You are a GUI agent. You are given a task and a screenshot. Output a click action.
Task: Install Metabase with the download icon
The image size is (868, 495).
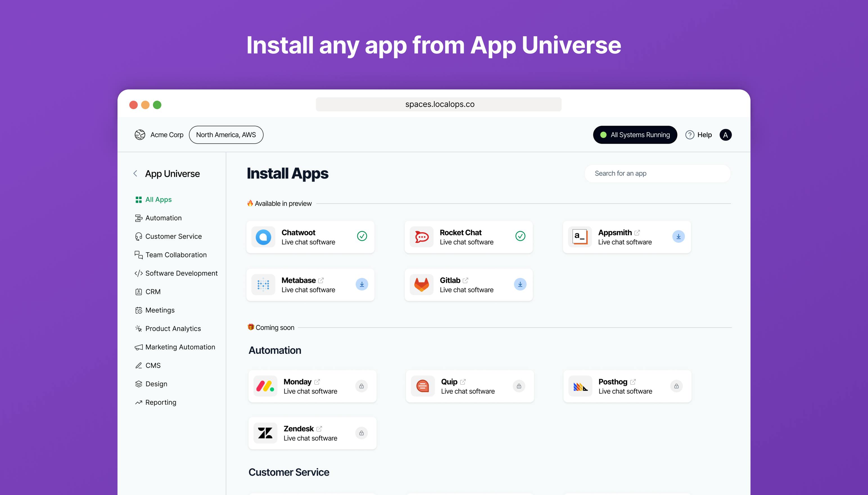[362, 284]
